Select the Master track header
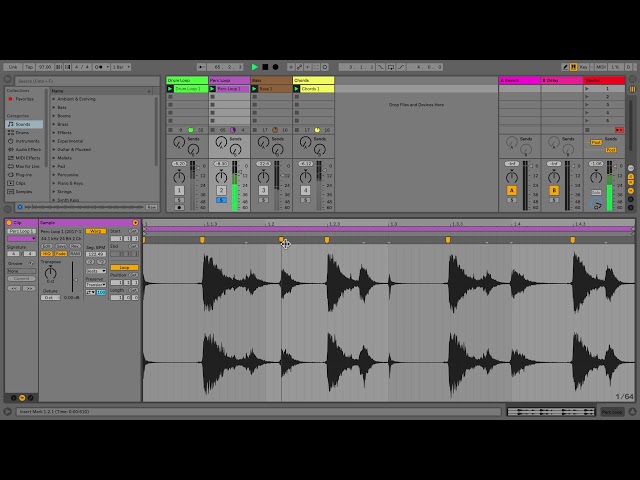640x480 pixels. [604, 80]
